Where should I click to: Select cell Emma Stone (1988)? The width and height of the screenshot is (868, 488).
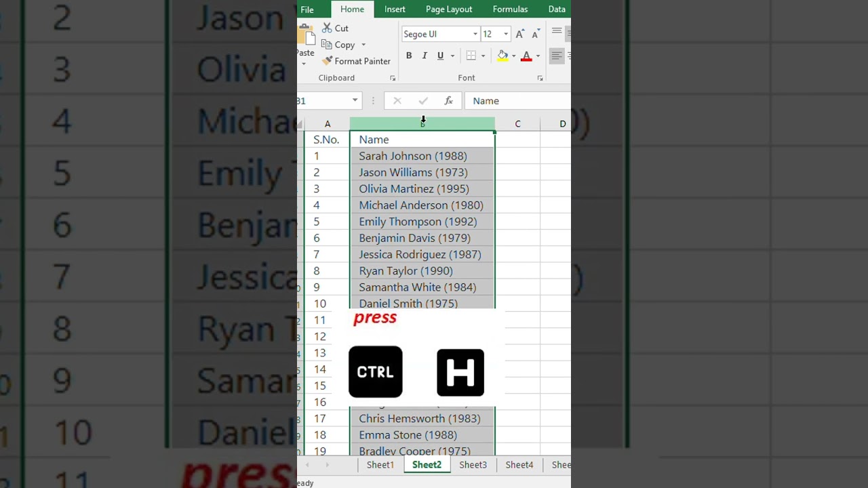coord(422,435)
